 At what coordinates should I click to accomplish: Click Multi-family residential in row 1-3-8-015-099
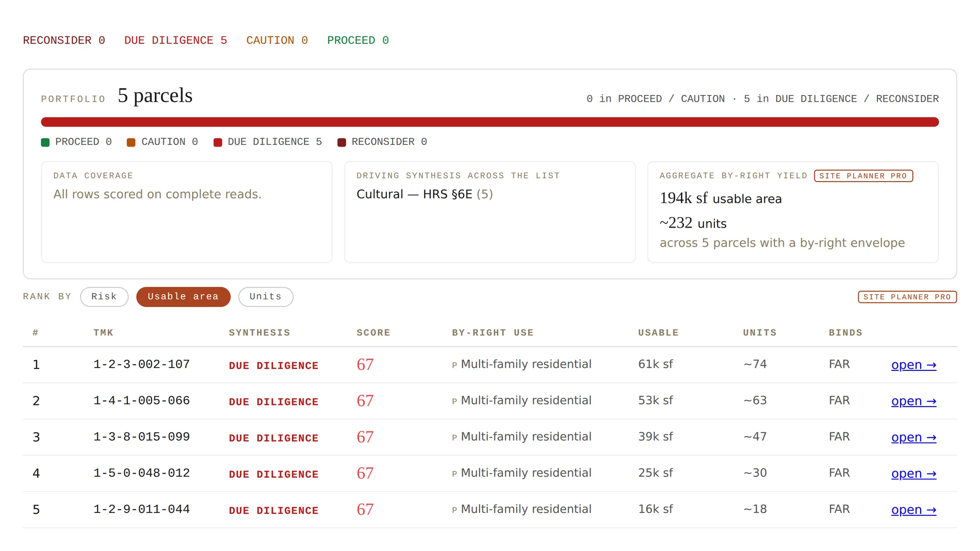pos(526,436)
